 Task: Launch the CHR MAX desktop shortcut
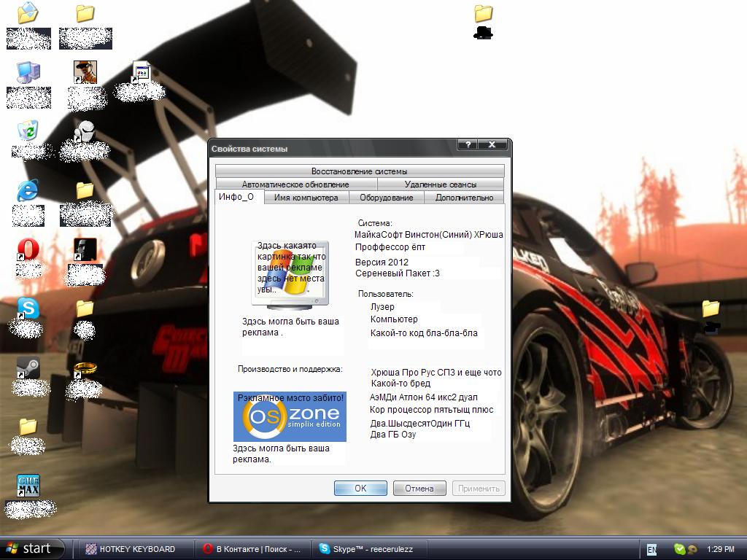click(28, 486)
